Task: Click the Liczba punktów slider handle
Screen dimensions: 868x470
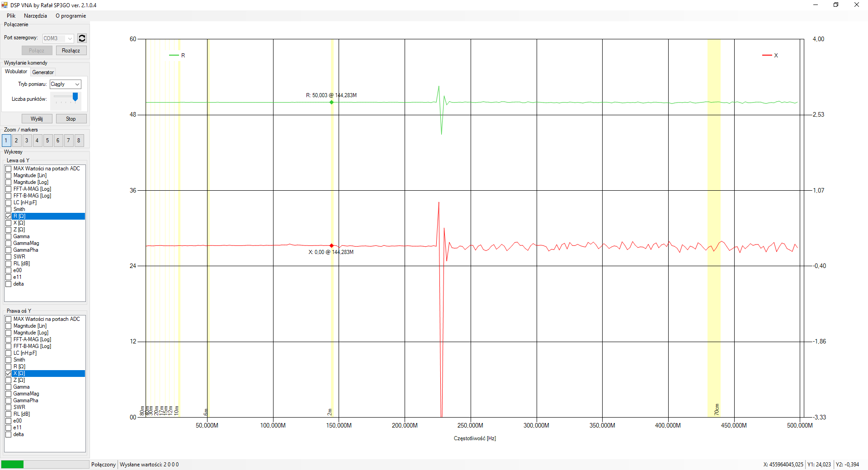Action: (75, 97)
